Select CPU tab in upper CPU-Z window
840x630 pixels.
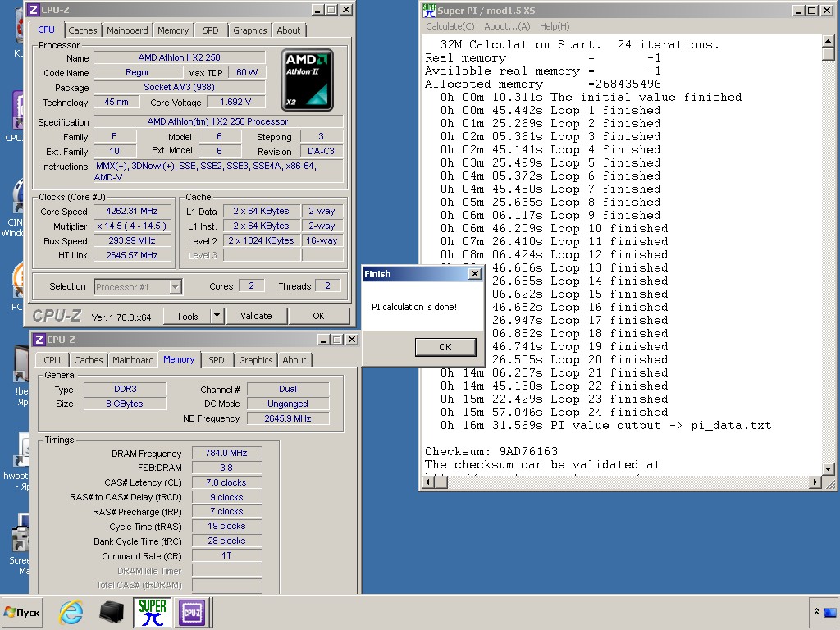click(x=46, y=30)
